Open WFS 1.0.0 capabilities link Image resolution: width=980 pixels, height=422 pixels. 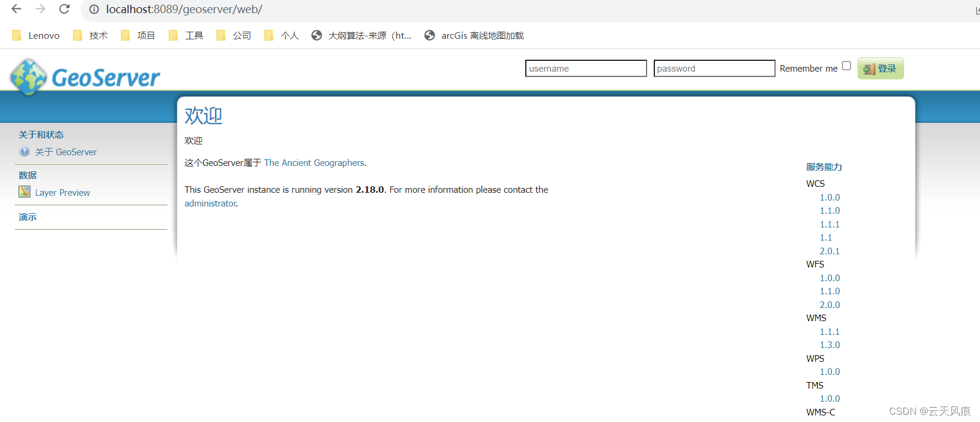(x=829, y=278)
